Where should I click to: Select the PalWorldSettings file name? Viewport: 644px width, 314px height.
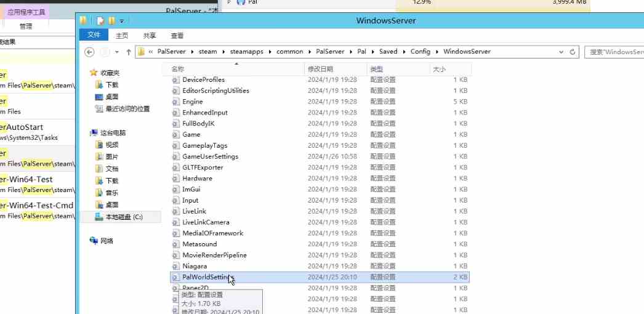208,277
